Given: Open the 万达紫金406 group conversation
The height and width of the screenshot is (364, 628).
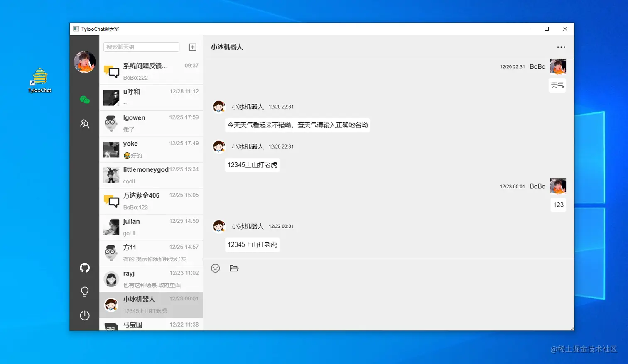Looking at the screenshot, I should point(151,201).
